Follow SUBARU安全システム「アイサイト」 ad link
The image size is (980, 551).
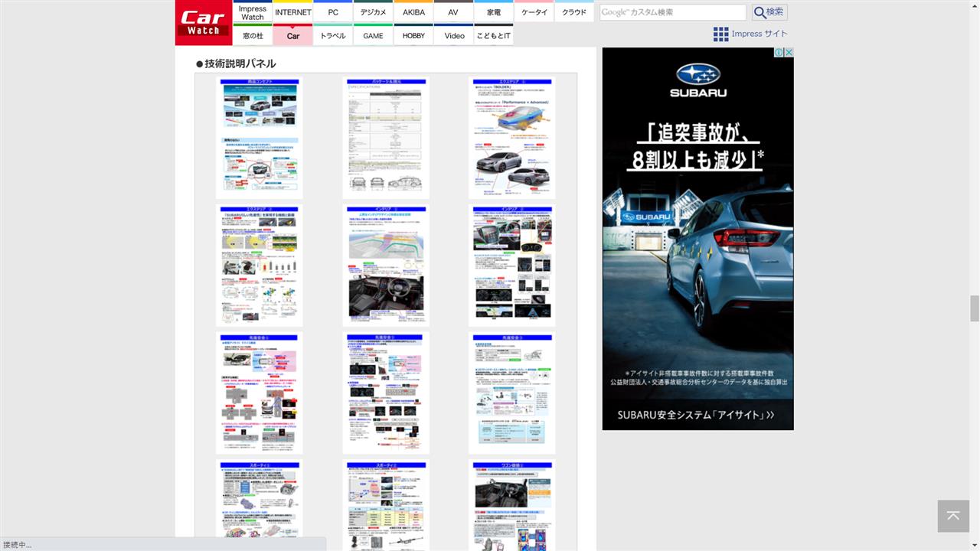pos(696,415)
